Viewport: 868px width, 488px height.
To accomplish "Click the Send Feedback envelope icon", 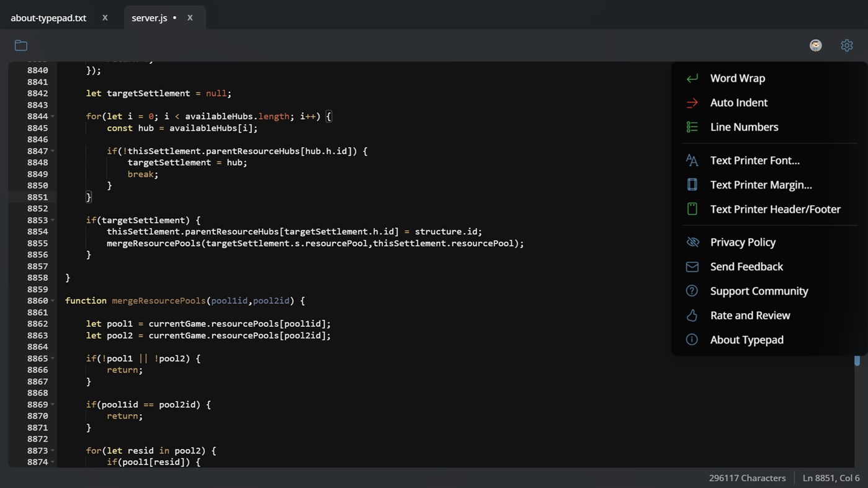I will pyautogui.click(x=692, y=266).
